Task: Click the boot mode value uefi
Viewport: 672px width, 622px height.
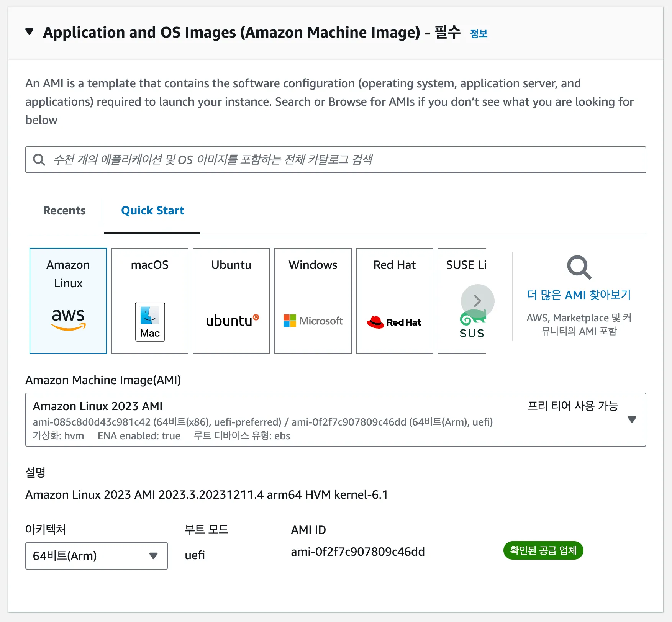Action: point(195,555)
